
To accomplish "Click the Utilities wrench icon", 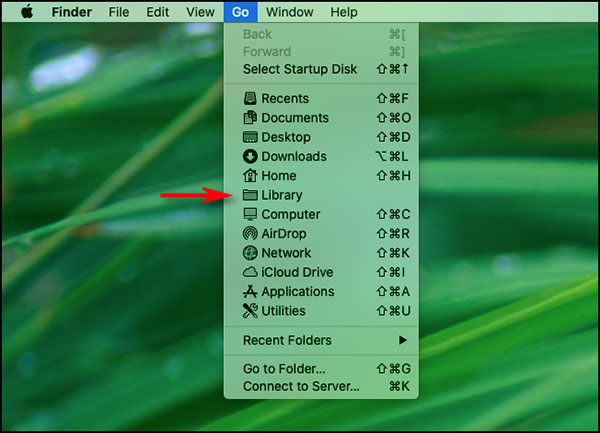I will (250, 311).
